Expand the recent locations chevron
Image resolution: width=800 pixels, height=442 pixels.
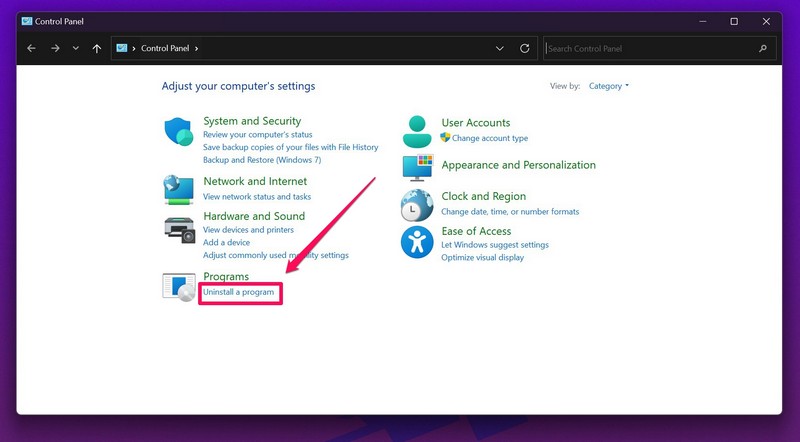pos(76,48)
